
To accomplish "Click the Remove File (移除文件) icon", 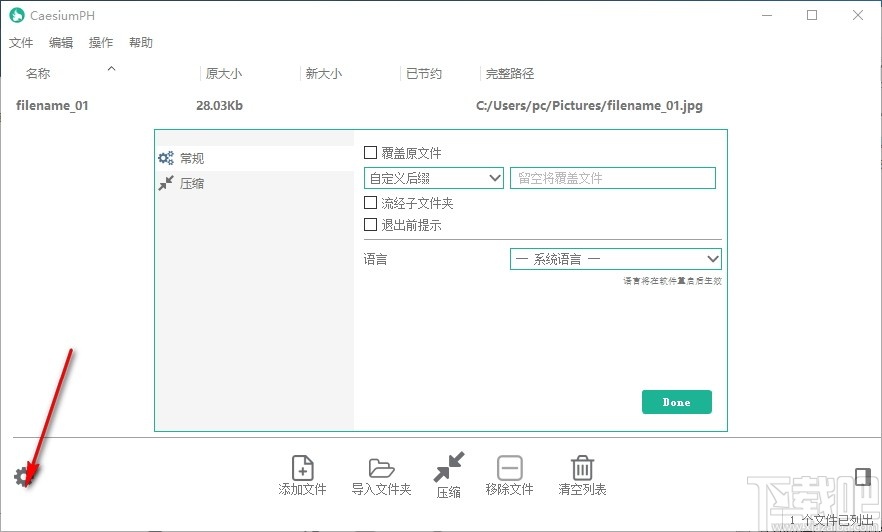I will 510,476.
